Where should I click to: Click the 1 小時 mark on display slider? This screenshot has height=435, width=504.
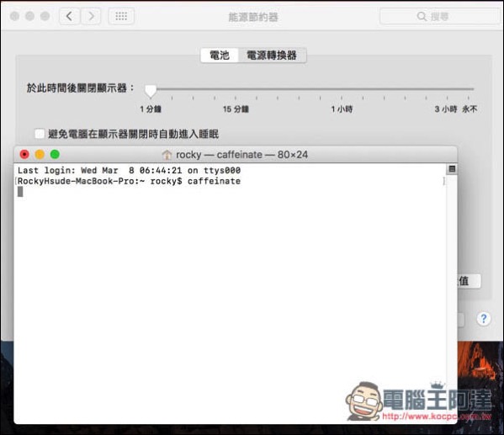pos(342,109)
